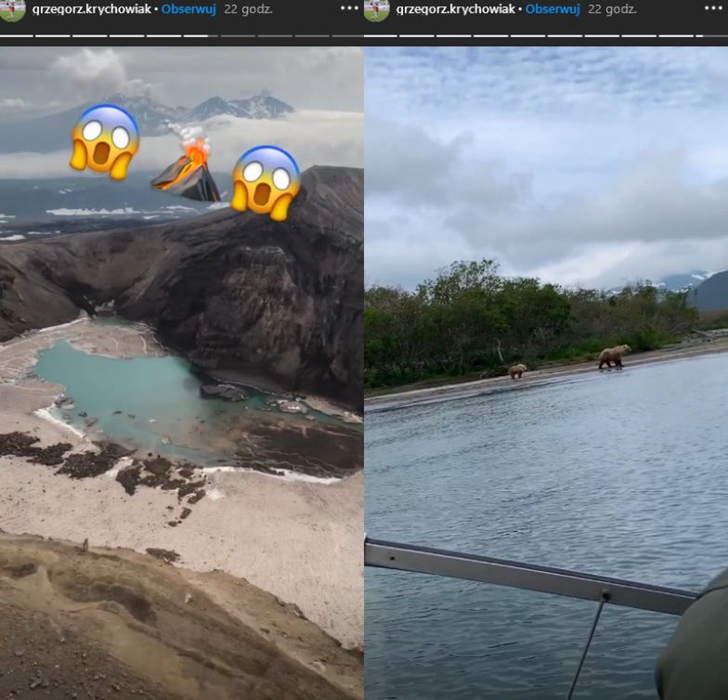Tap the erupting volcano emoji sticker

[x=187, y=163]
